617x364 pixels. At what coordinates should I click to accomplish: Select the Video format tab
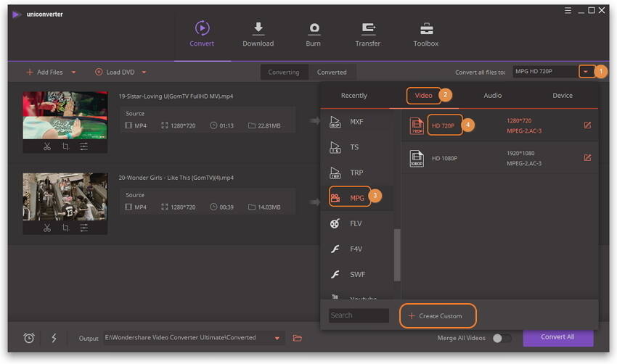(423, 96)
